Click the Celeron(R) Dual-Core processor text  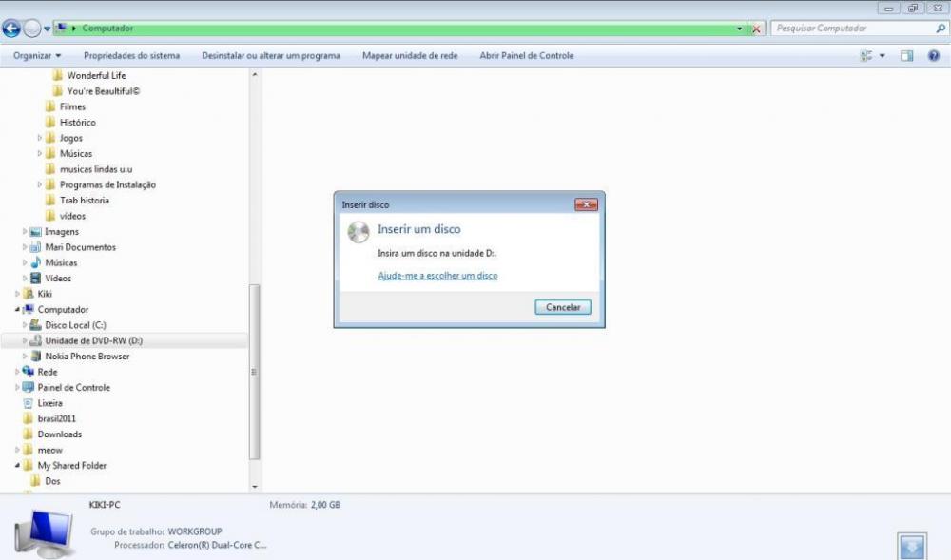(x=217, y=545)
